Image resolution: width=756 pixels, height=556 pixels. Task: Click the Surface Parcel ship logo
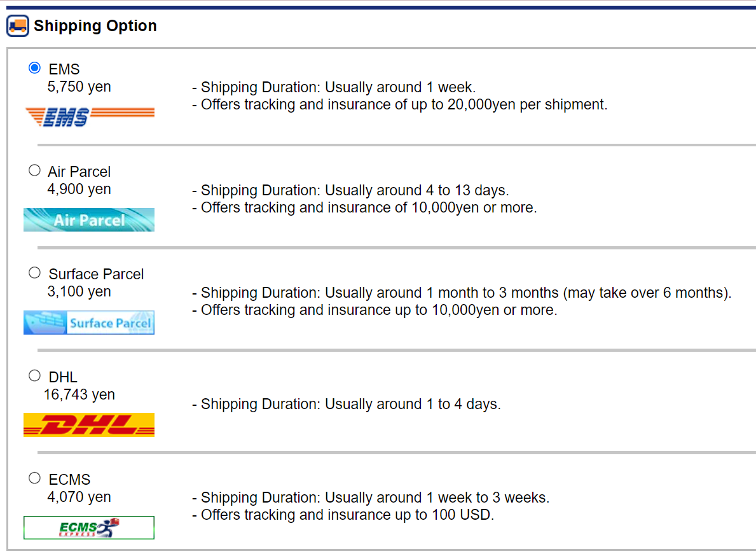click(x=89, y=323)
